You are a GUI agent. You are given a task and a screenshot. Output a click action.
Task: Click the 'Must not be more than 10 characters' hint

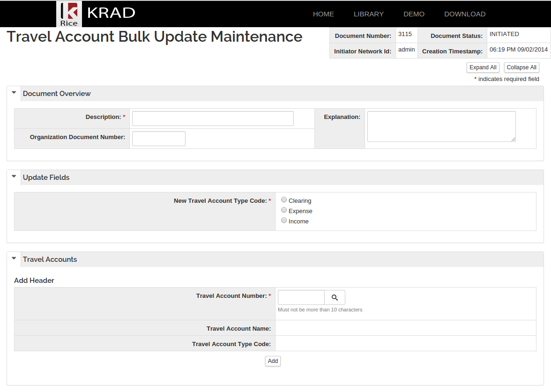320,310
